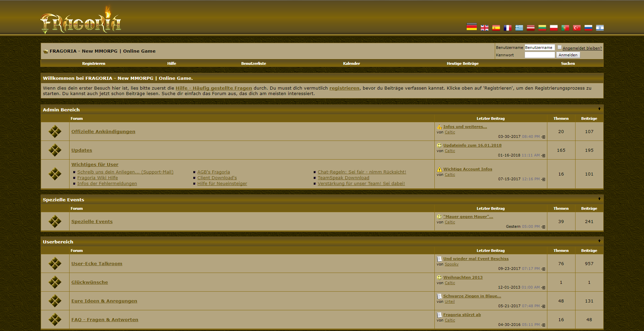Collapse the Admin Bereich category

(599, 109)
